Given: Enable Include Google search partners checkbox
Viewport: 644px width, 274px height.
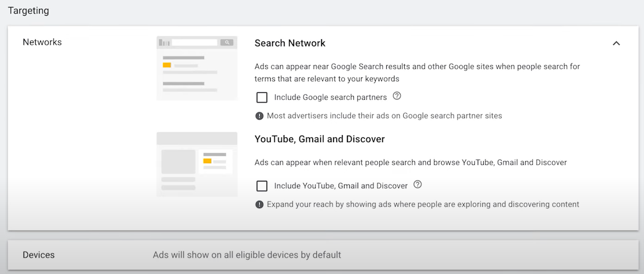Looking at the screenshot, I should tap(262, 97).
